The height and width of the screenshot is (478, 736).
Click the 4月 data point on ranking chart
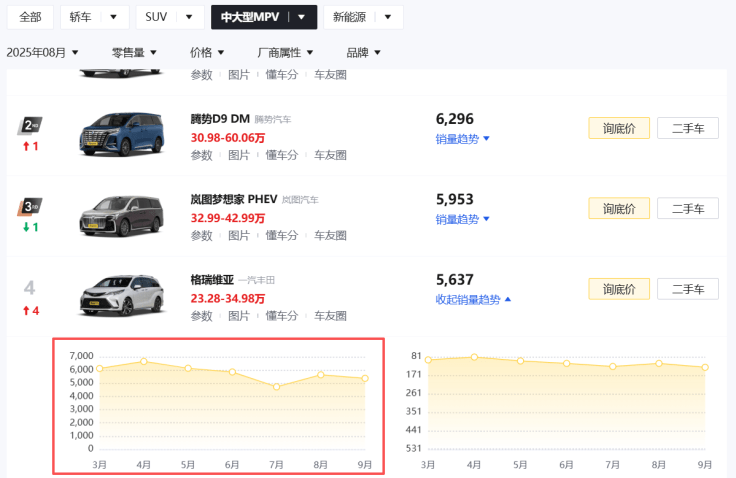pos(474,357)
